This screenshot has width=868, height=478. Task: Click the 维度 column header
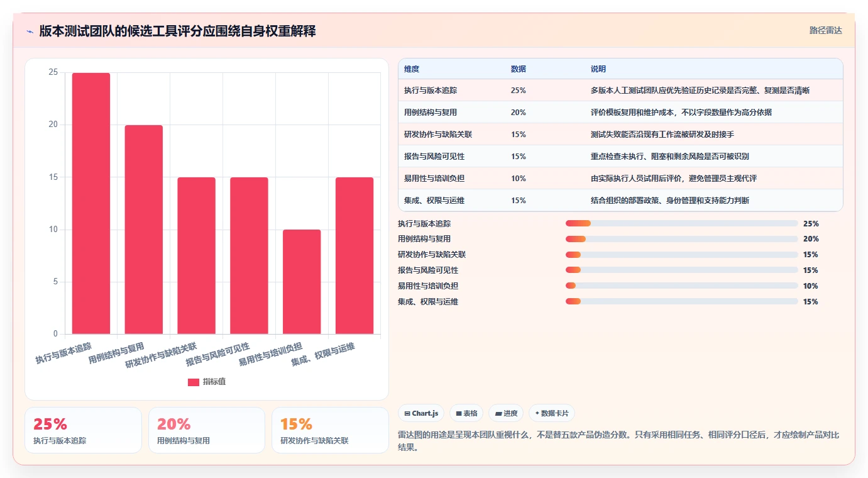point(412,69)
